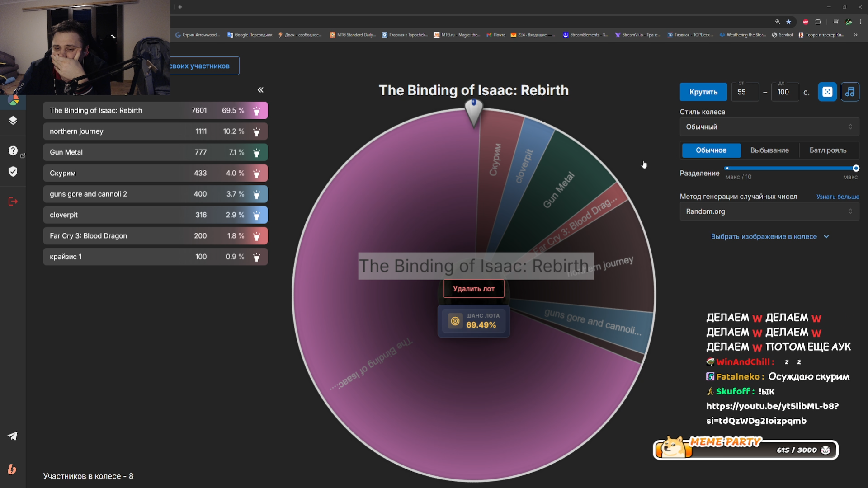Open the Google Переводчик bookmark

(250, 35)
